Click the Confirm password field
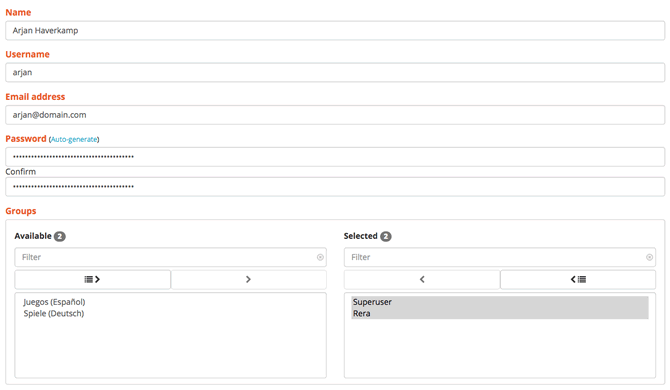670x390 pixels. [335, 187]
